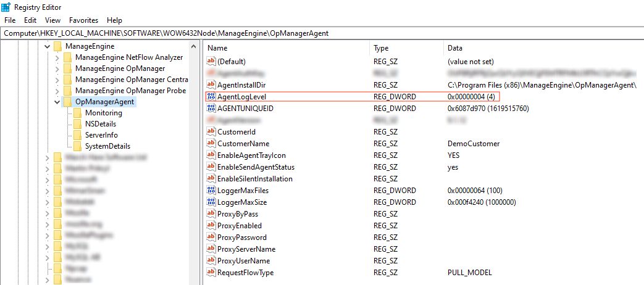Click DWORD icon of LoggerMaxFiles value
The height and width of the screenshot is (285, 644).
(x=211, y=190)
